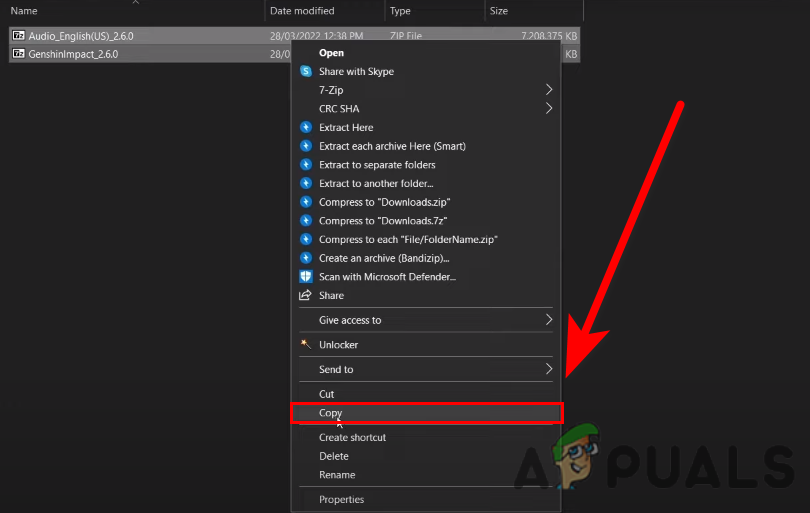Click the 28/03/2022 12:38 PM date cell
The image size is (810, 513).
tap(316, 36)
